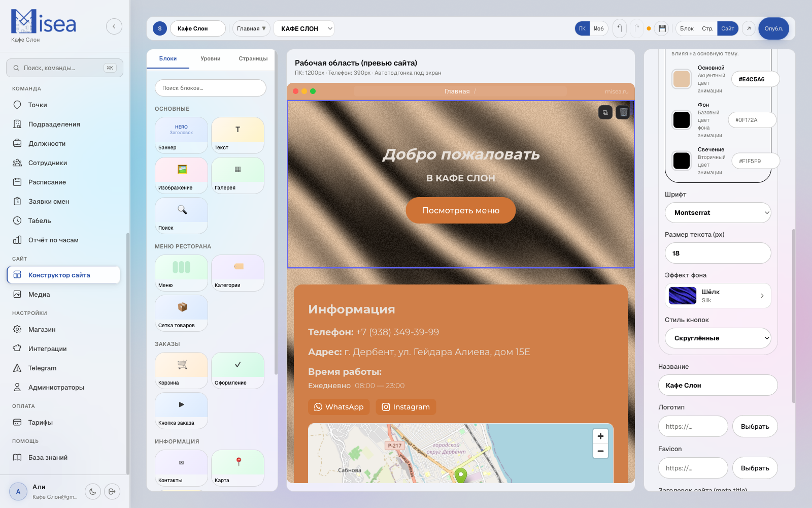Expand the Скруглённые button style dropdown
The image size is (812, 508).
click(x=718, y=338)
